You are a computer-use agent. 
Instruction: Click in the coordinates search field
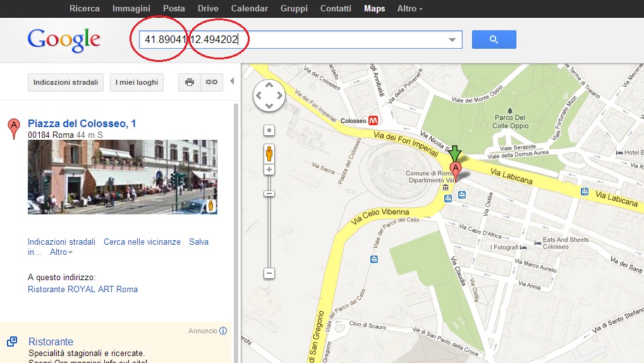[301, 39]
